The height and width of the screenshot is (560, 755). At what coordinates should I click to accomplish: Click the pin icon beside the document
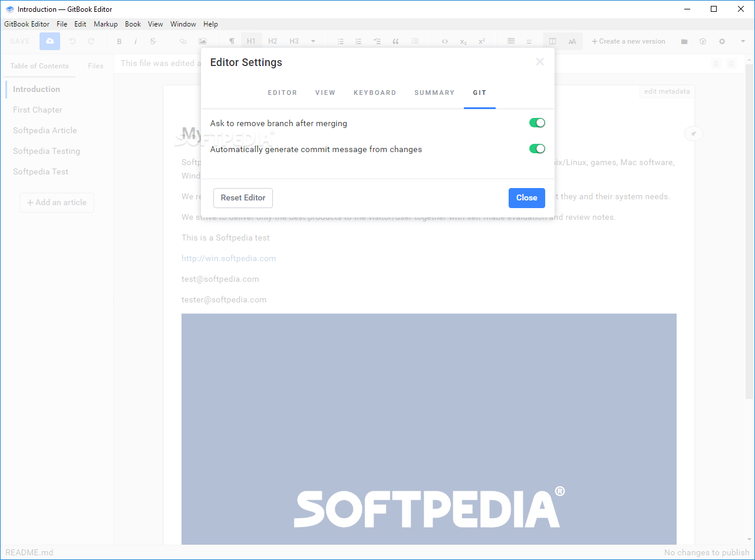tap(694, 134)
